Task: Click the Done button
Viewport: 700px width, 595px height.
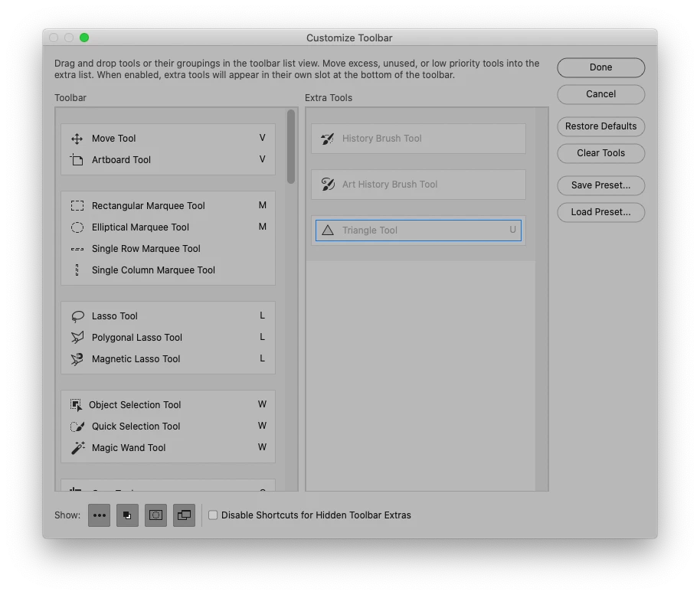Action: [601, 67]
